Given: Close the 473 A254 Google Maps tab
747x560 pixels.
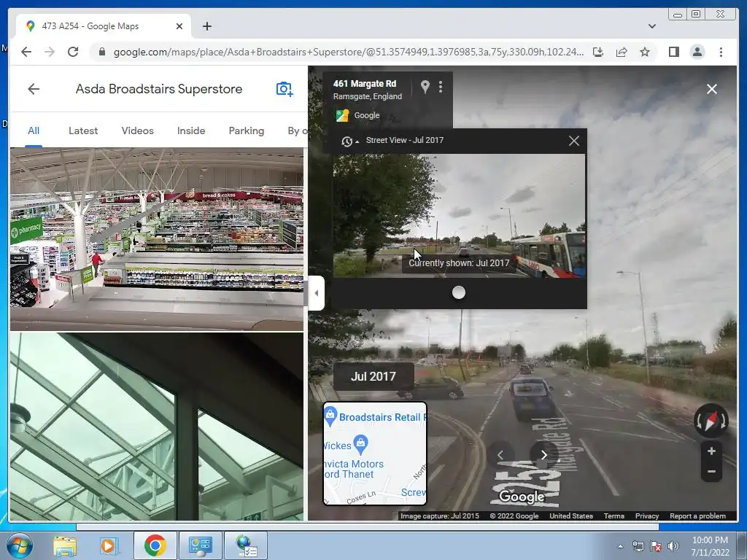Looking at the screenshot, I should (x=179, y=26).
